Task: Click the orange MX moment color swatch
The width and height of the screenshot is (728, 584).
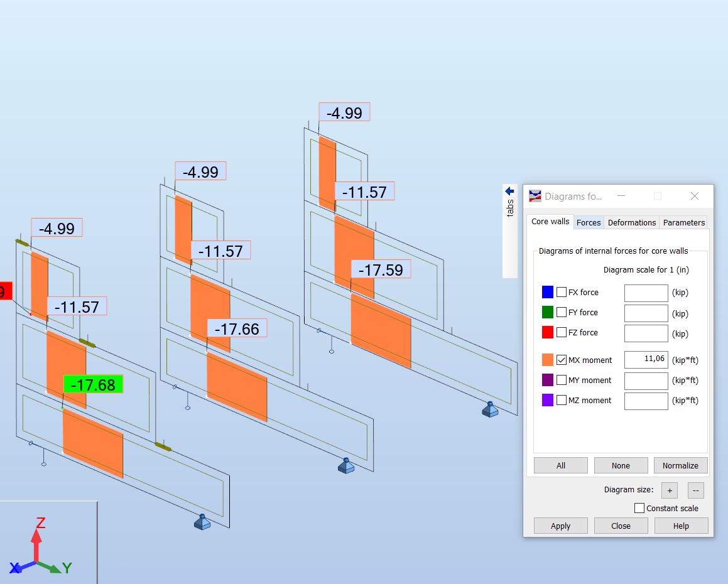Action: (x=547, y=360)
